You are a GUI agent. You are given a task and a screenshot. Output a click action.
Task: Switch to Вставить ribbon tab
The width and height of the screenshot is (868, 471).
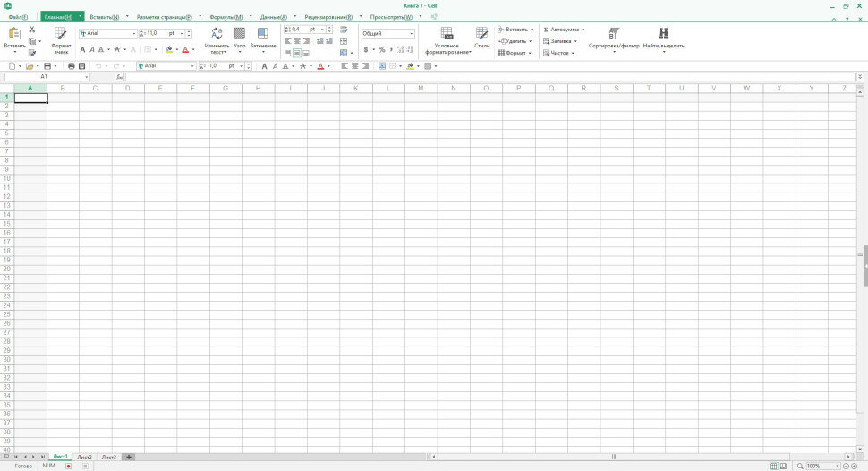pos(104,17)
